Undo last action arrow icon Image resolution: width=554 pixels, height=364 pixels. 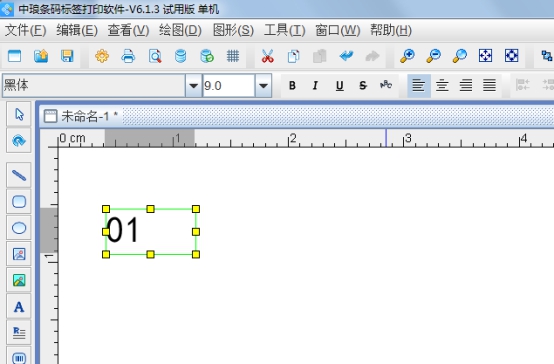346,56
